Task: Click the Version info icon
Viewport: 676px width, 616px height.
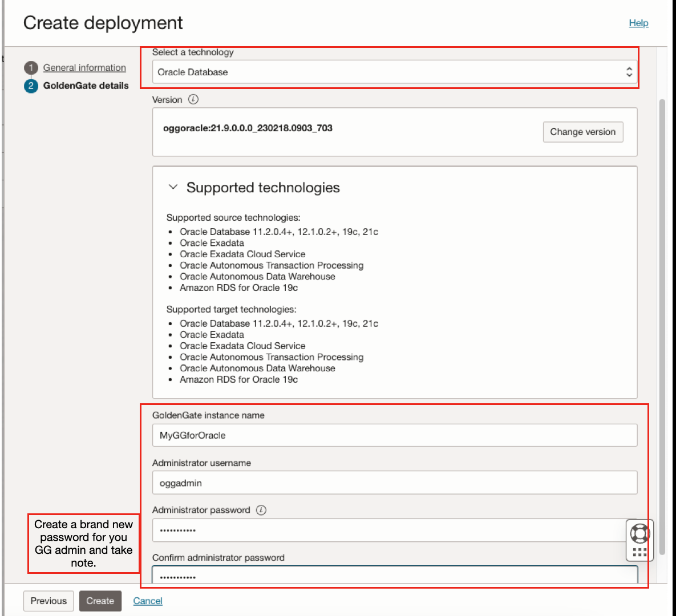Action: click(193, 100)
